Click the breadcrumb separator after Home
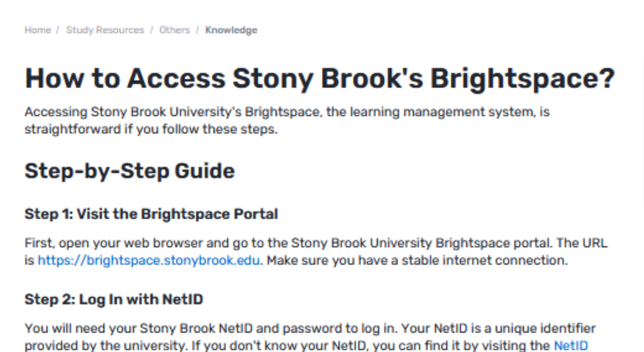 [57, 30]
